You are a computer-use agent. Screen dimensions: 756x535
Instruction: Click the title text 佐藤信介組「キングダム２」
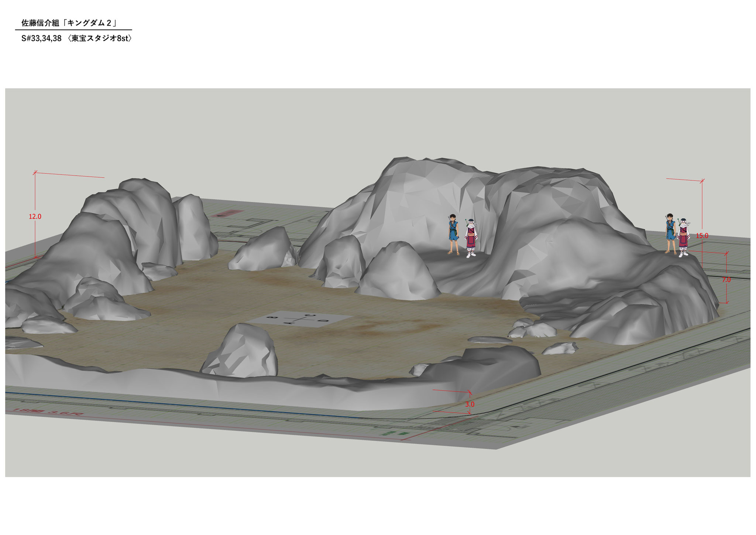point(69,23)
